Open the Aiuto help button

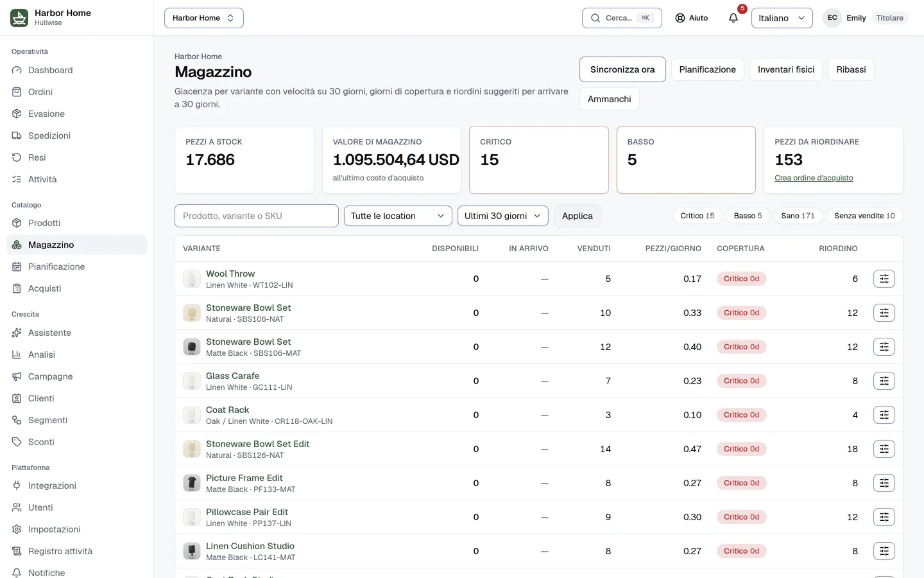coord(692,18)
